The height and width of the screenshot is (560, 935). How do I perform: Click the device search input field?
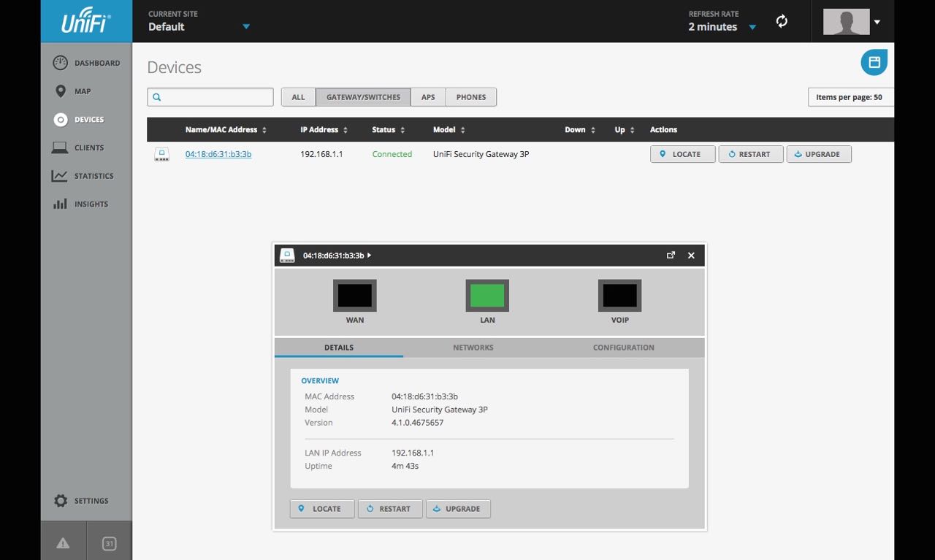[217, 97]
